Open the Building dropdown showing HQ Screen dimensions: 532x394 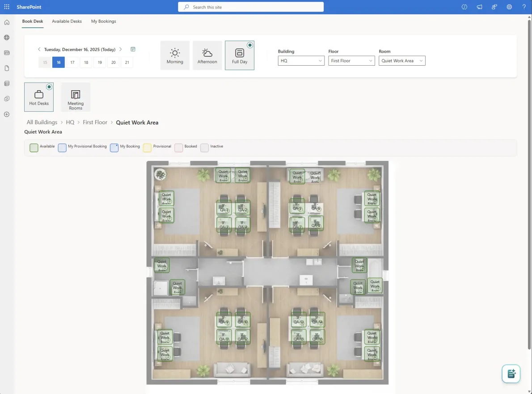[x=301, y=60]
